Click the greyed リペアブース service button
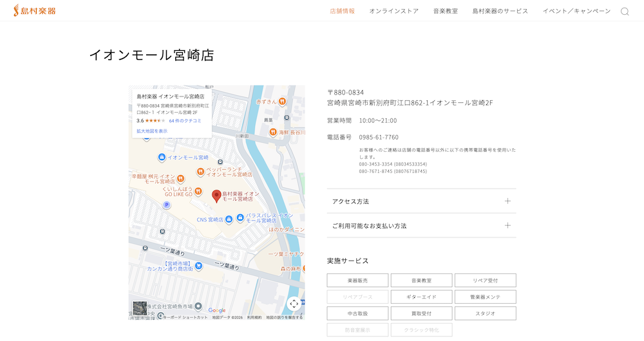The image size is (644, 341). 357,297
